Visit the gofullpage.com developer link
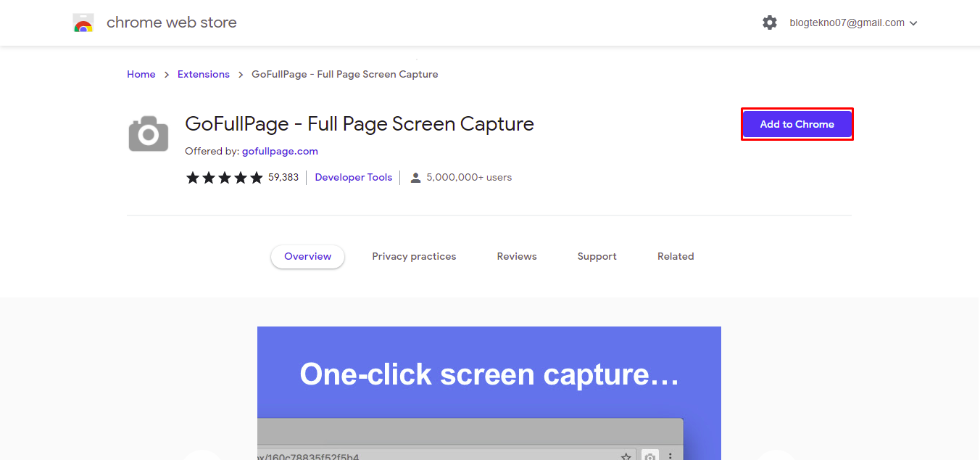 pos(280,151)
